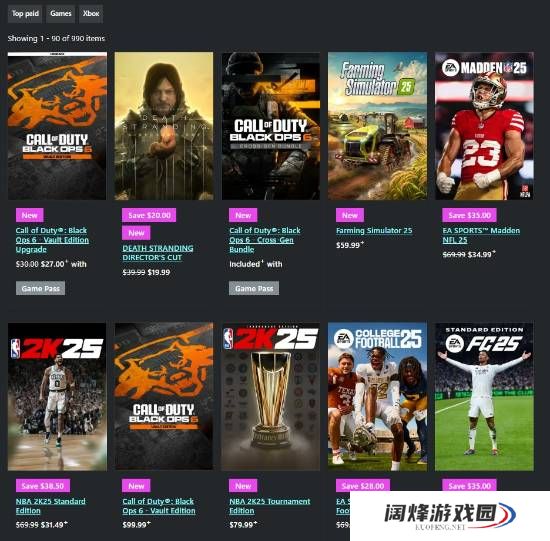Open Farming Simulator 25 cover image

(377, 126)
